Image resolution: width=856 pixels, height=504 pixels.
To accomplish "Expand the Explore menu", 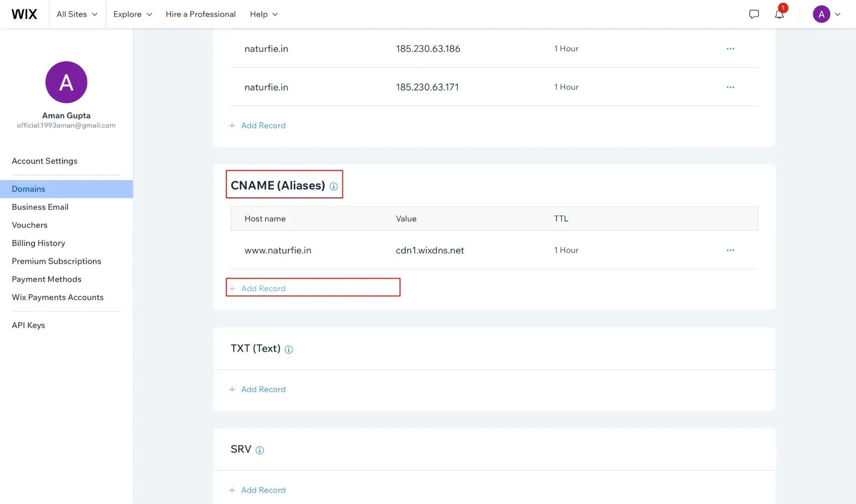I will [x=133, y=14].
